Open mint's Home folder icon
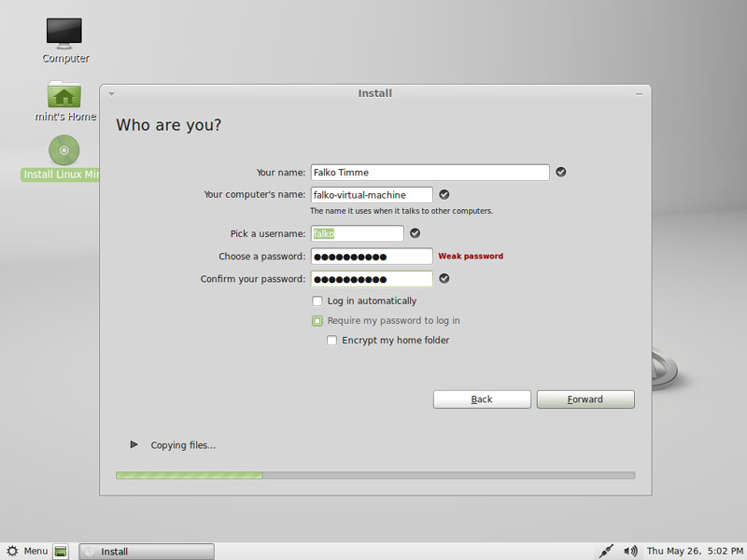The height and width of the screenshot is (560, 747). [x=64, y=94]
